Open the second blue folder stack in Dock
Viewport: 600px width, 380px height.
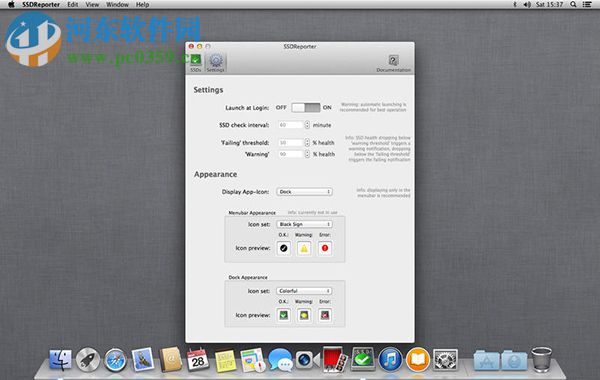(514, 360)
